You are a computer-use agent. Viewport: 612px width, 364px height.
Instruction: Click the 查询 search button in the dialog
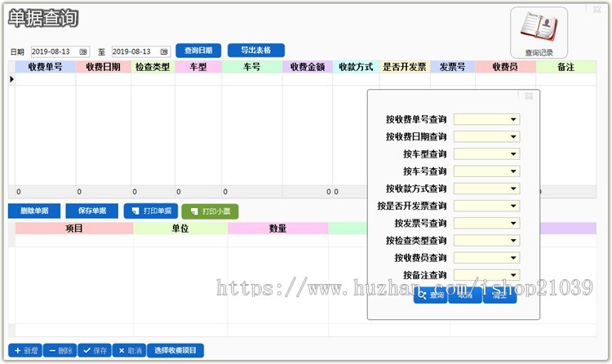point(431,295)
